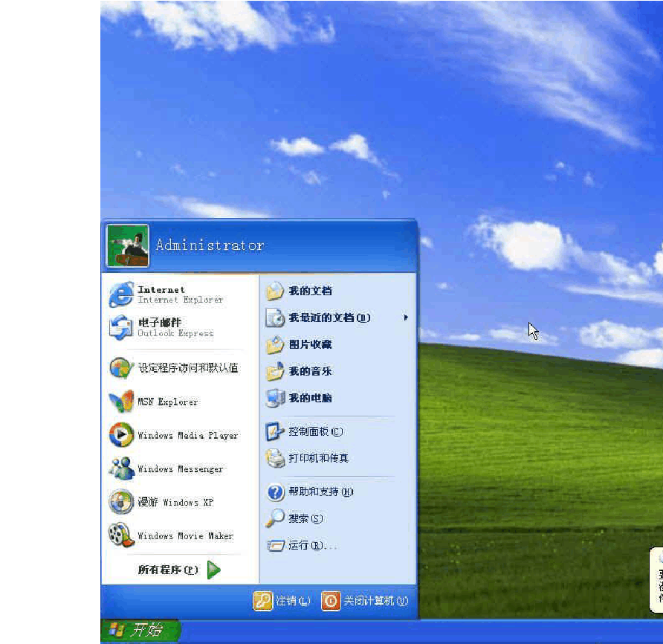This screenshot has width=663, height=644.
Task: Click the Windows Media Player label
Action: [188, 435]
